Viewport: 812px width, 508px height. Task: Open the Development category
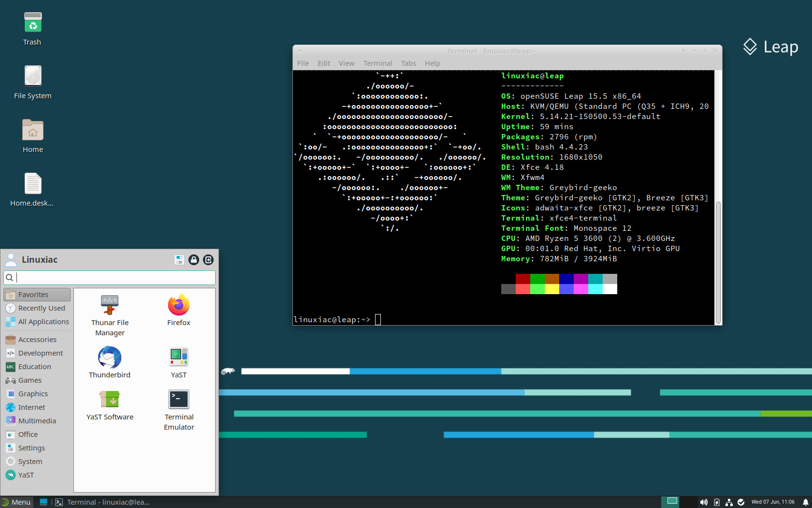pos(37,353)
